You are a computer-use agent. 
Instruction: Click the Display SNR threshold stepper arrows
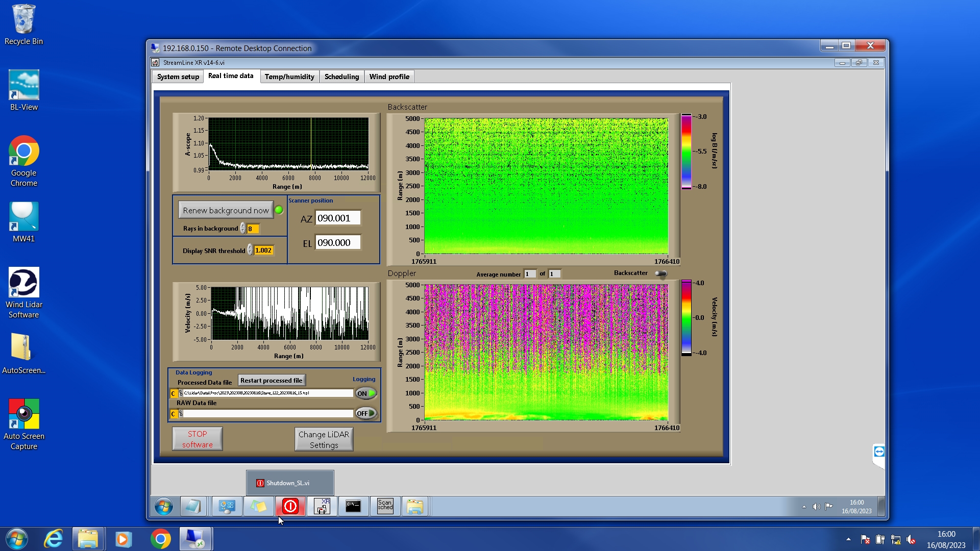click(250, 250)
